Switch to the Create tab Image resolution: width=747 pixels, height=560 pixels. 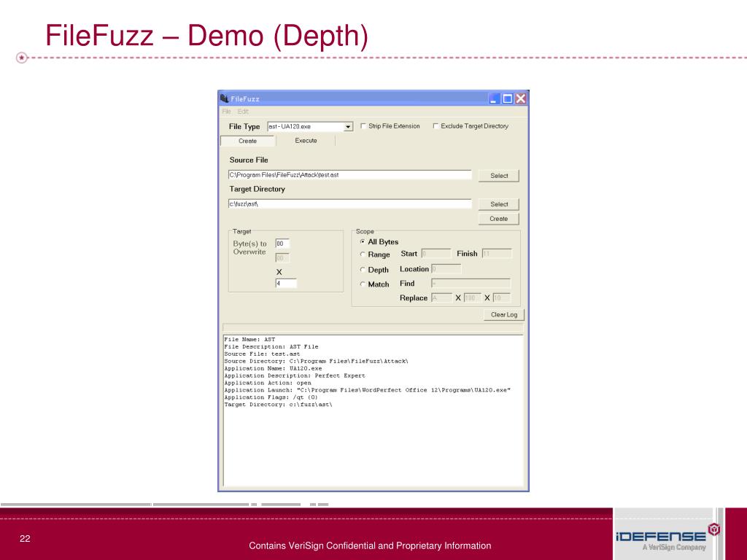(248, 141)
